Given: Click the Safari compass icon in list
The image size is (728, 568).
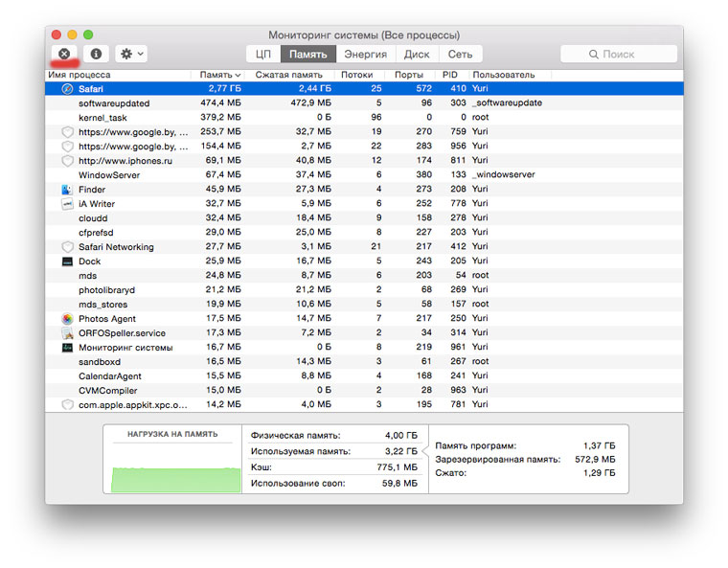Looking at the screenshot, I should coord(67,89).
